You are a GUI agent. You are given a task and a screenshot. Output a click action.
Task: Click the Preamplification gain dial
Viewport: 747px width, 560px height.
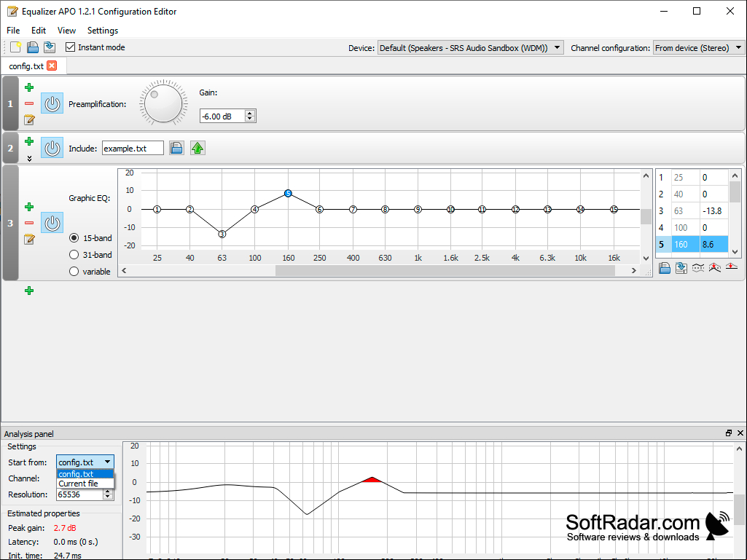pyautogui.click(x=163, y=103)
